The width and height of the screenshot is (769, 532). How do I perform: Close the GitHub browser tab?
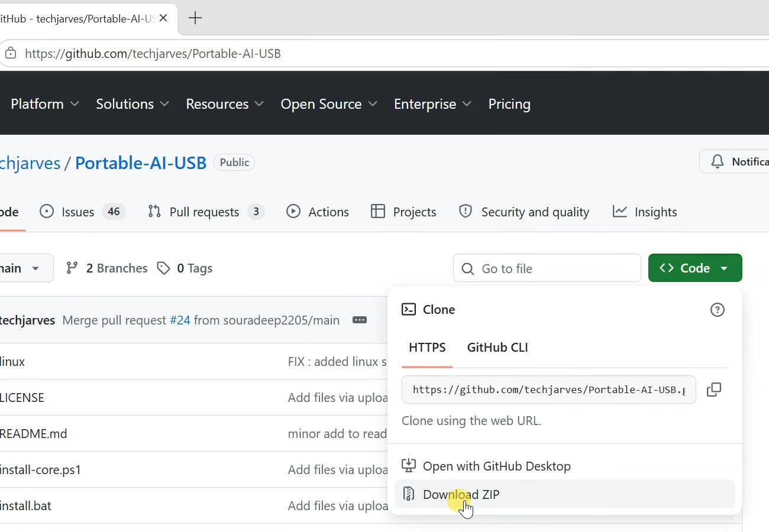(163, 18)
